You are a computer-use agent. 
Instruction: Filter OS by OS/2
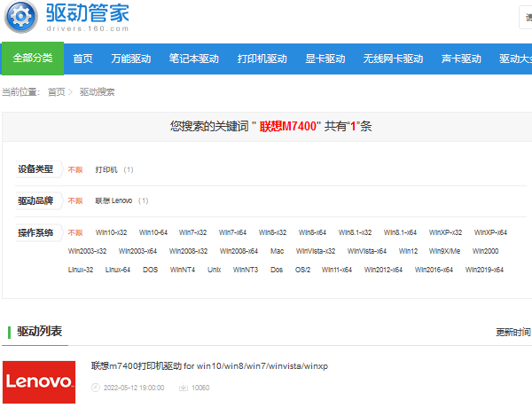302,270
